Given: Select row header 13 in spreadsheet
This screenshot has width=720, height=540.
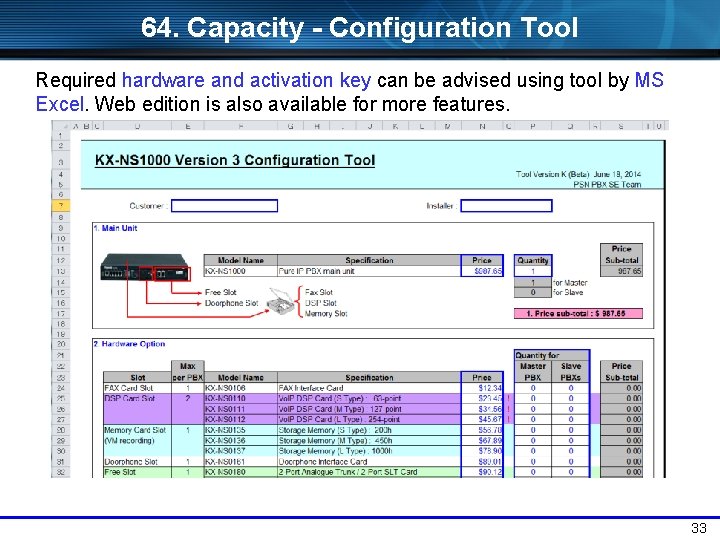Looking at the screenshot, I should pos(61,271).
